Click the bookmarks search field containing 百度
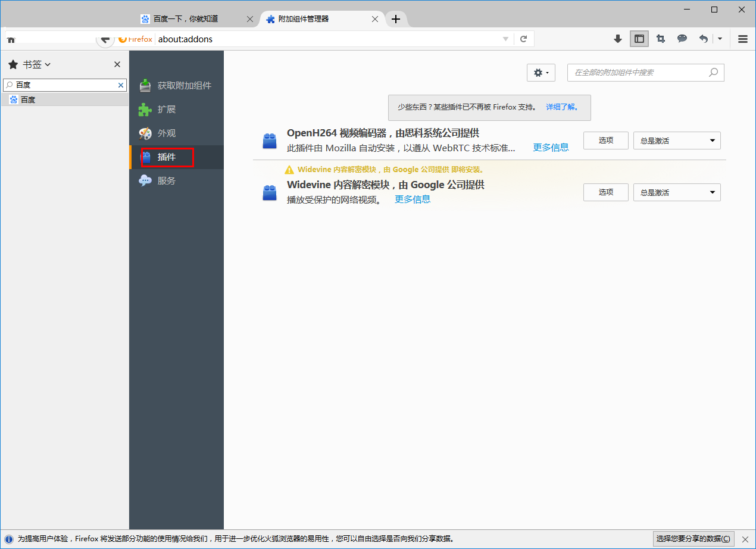The height and width of the screenshot is (549, 756). 64,85
